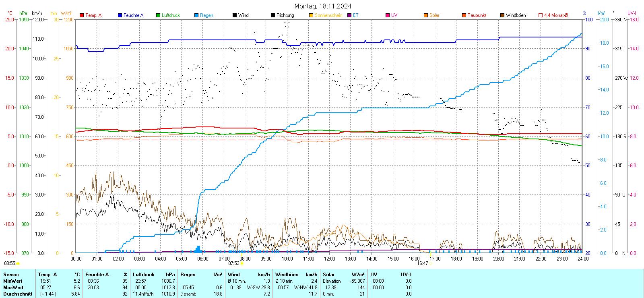Click the Durchschnitt row label

click(x=18, y=294)
